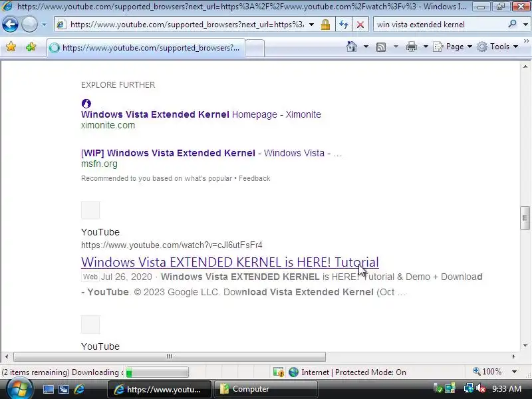Expand the Print options dropdown arrow
This screenshot has height=399, width=532.
click(x=426, y=47)
